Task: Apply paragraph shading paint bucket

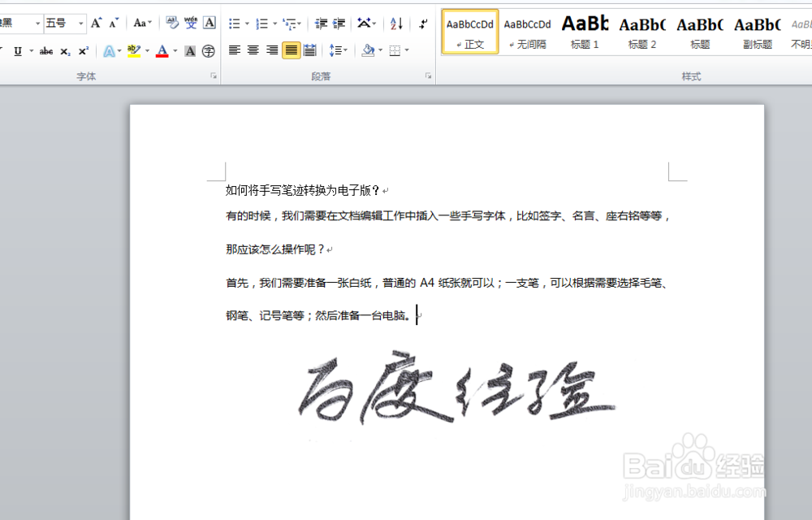Action: click(x=368, y=50)
